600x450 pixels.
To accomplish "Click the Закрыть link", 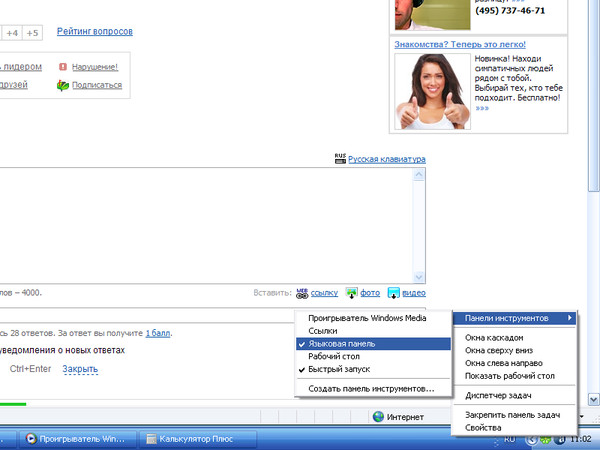I will tap(80, 369).
